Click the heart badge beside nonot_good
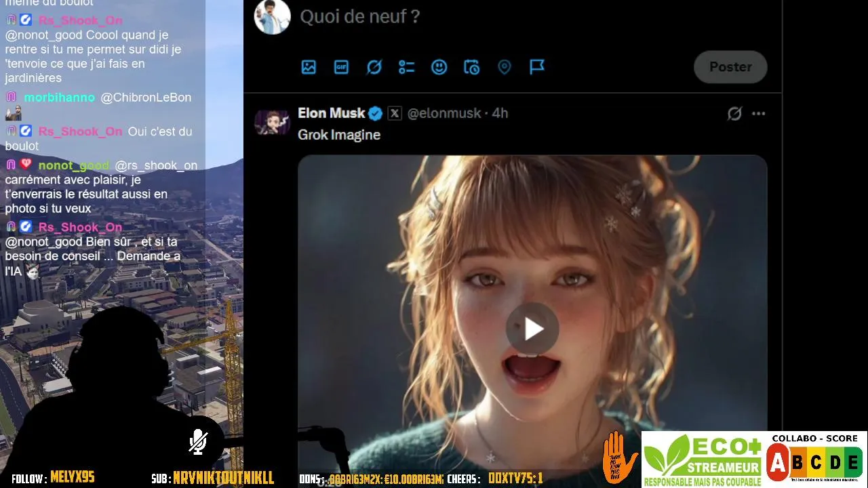This screenshot has height=488, width=868. click(x=26, y=165)
